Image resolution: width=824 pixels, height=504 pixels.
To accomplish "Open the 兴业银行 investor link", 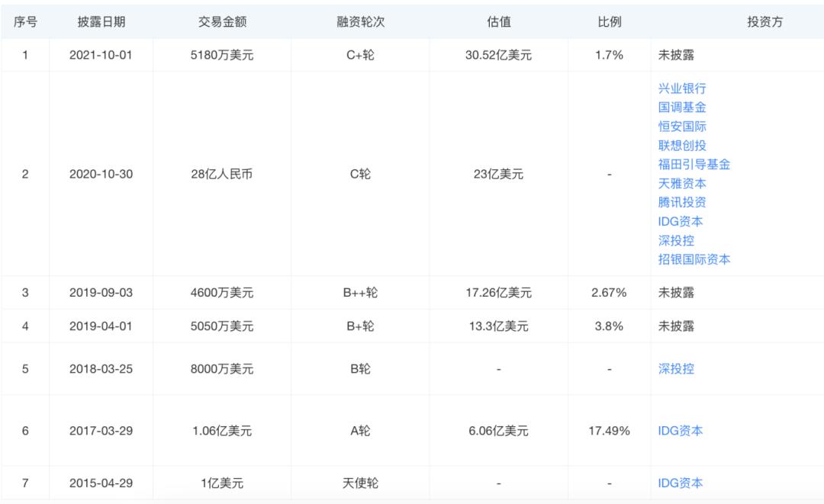I will click(x=682, y=88).
